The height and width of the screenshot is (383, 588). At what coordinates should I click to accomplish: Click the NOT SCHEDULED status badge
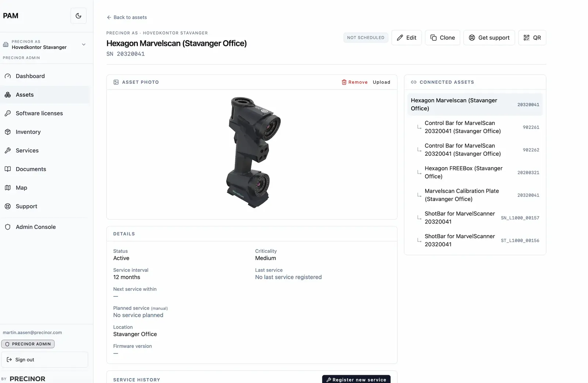coord(366,37)
